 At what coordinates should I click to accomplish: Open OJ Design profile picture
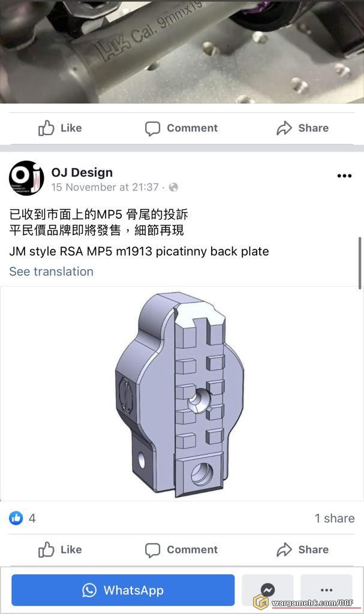tap(26, 178)
